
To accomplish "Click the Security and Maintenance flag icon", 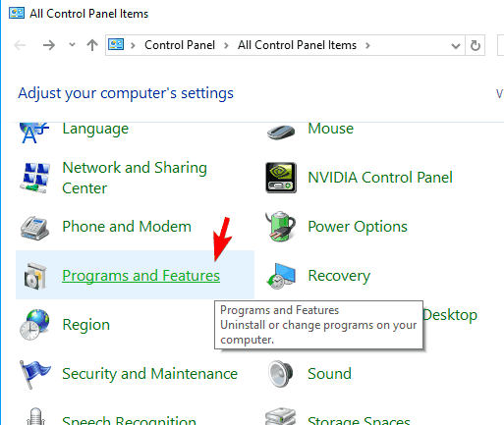I will pos(34,374).
